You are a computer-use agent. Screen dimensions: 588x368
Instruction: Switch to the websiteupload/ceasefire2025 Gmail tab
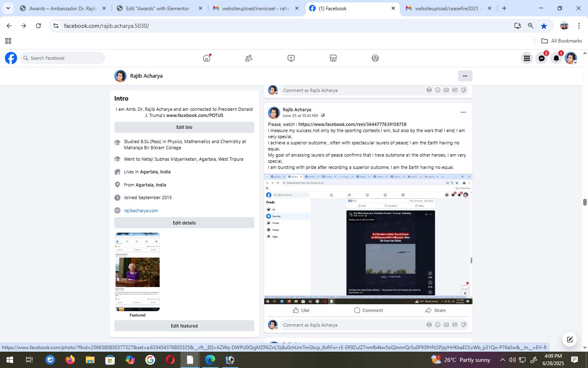[x=448, y=8]
